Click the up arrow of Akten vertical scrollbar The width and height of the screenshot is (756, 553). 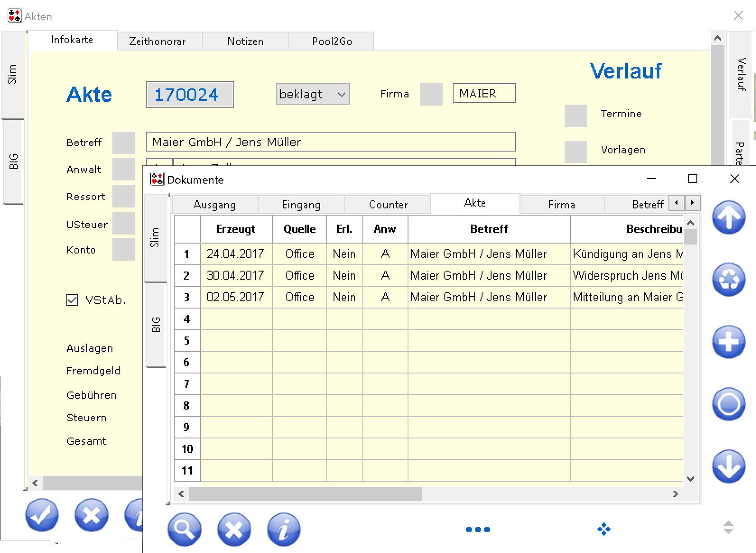717,38
